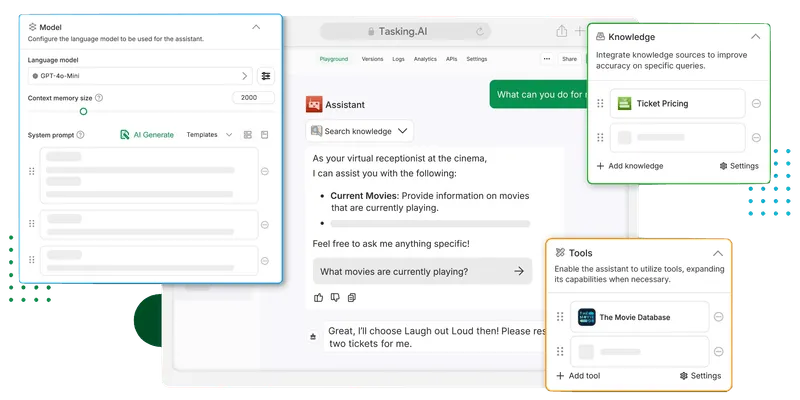This screenshot has height=400, width=800.
Task: Collapse the Model panel
Action: point(256,27)
